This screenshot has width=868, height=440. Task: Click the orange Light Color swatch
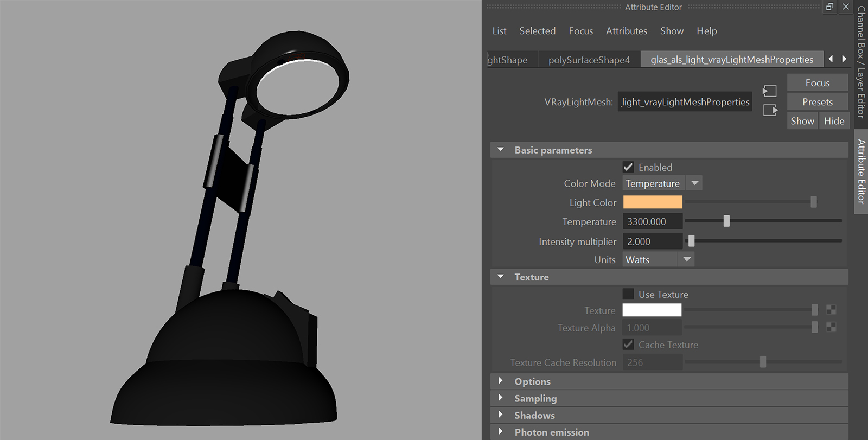click(653, 202)
